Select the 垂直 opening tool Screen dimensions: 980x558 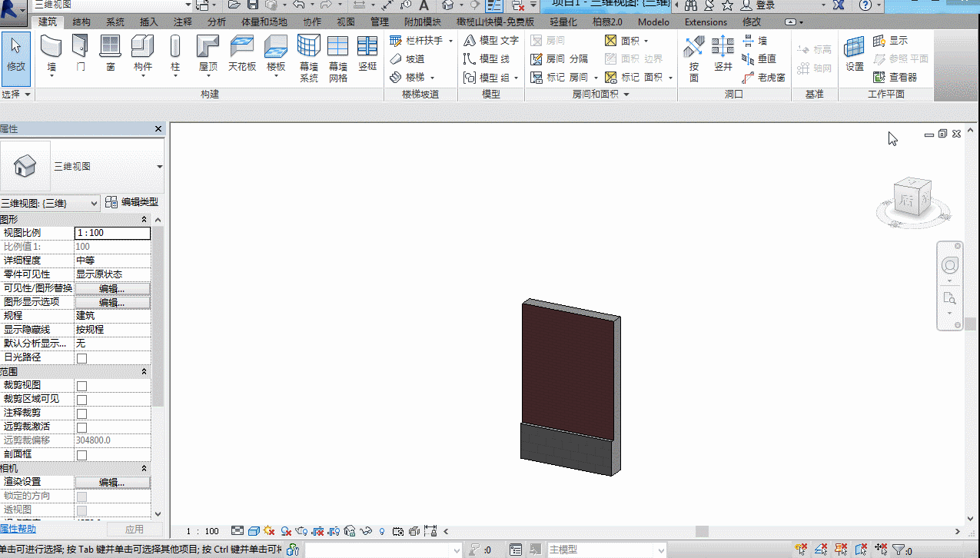[759, 58]
